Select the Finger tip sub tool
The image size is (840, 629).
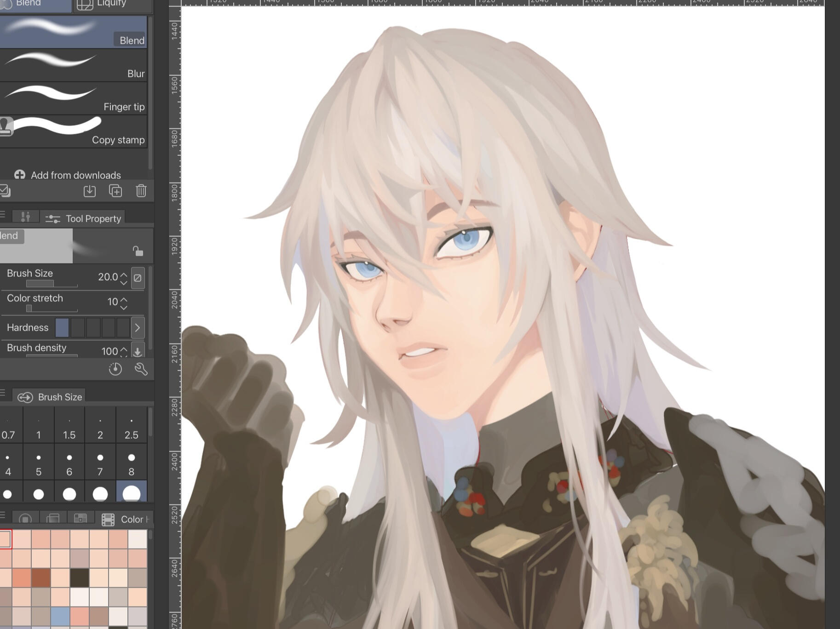(x=74, y=99)
